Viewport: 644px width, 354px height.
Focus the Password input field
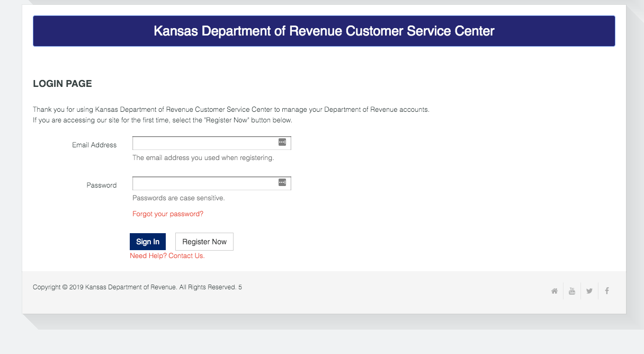tap(212, 183)
